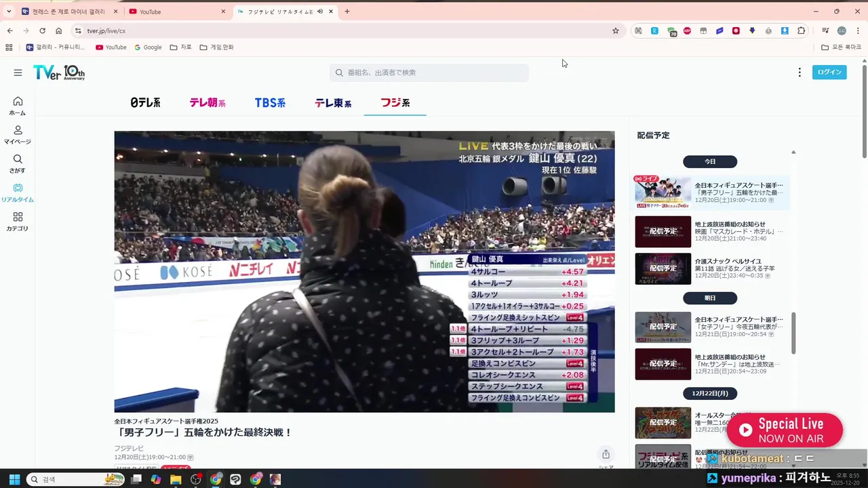
Task: Open the オールスター合唱 schedule thumbnail
Action: (x=663, y=423)
